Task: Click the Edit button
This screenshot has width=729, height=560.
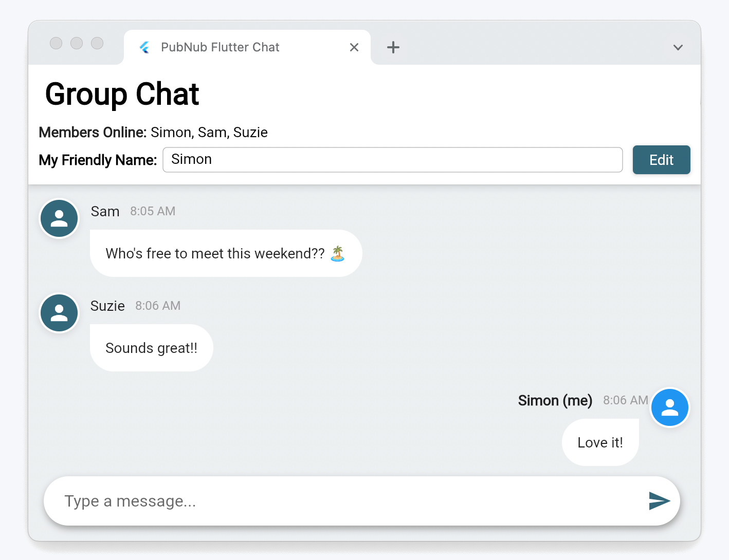Action: pyautogui.click(x=661, y=160)
